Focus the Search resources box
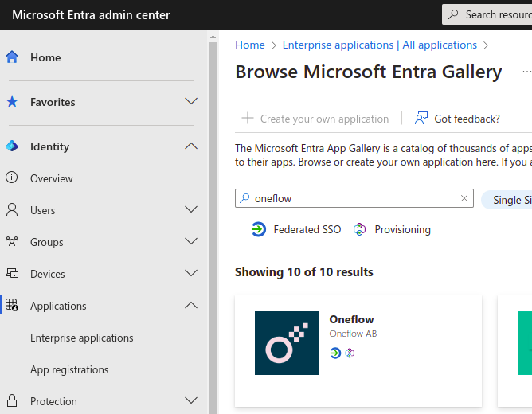Image resolution: width=532 pixels, height=414 pixels. [x=487, y=14]
